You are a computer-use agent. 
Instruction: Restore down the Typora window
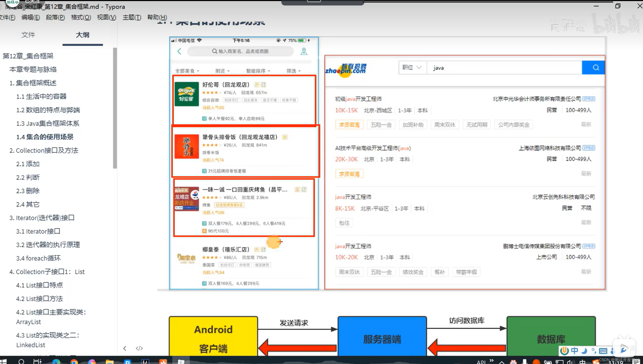click(x=617, y=6)
